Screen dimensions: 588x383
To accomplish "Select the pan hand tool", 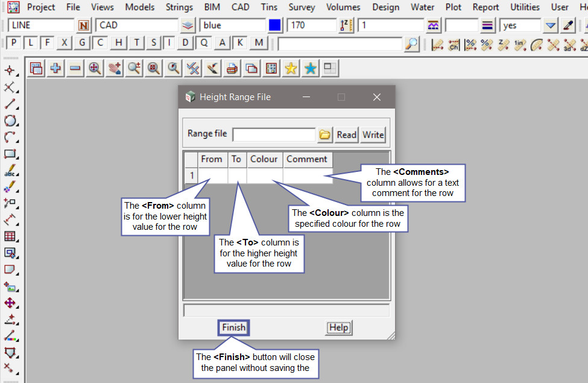I will click(x=115, y=68).
